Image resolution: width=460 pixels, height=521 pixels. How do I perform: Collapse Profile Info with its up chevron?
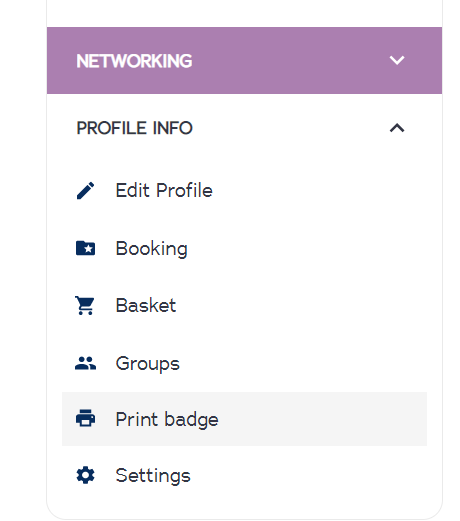(x=397, y=128)
